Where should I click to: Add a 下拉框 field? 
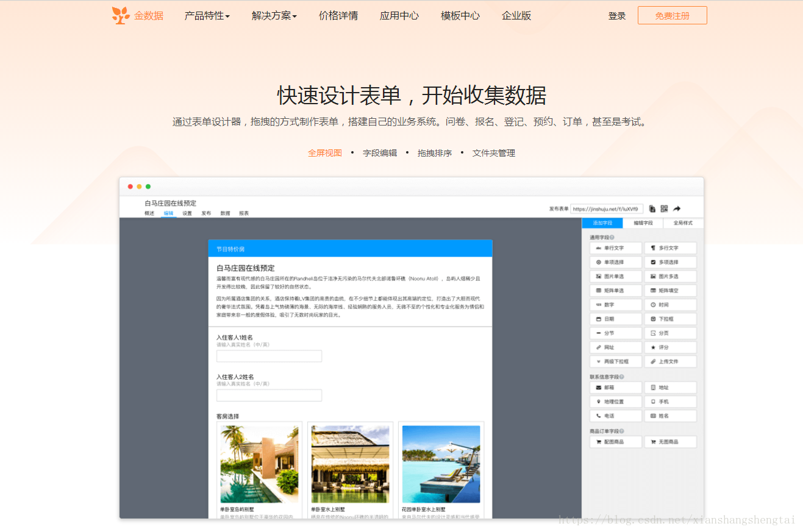[x=670, y=319]
